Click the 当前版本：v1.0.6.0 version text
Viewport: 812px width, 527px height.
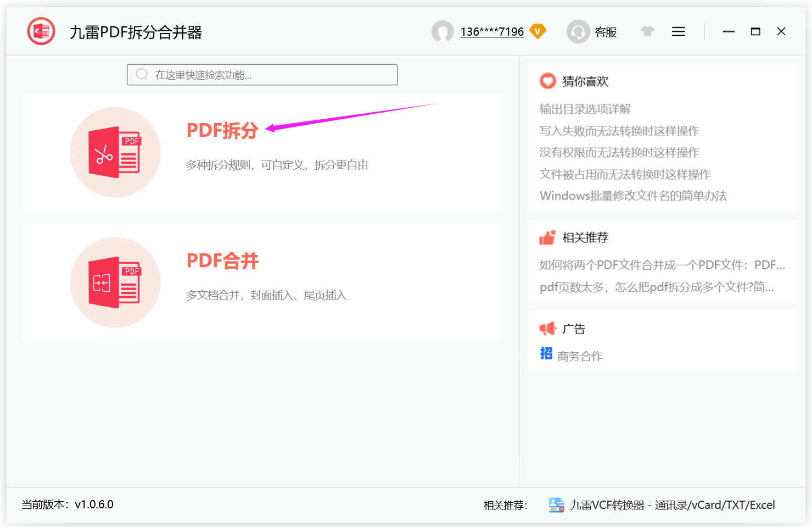pyautogui.click(x=68, y=504)
